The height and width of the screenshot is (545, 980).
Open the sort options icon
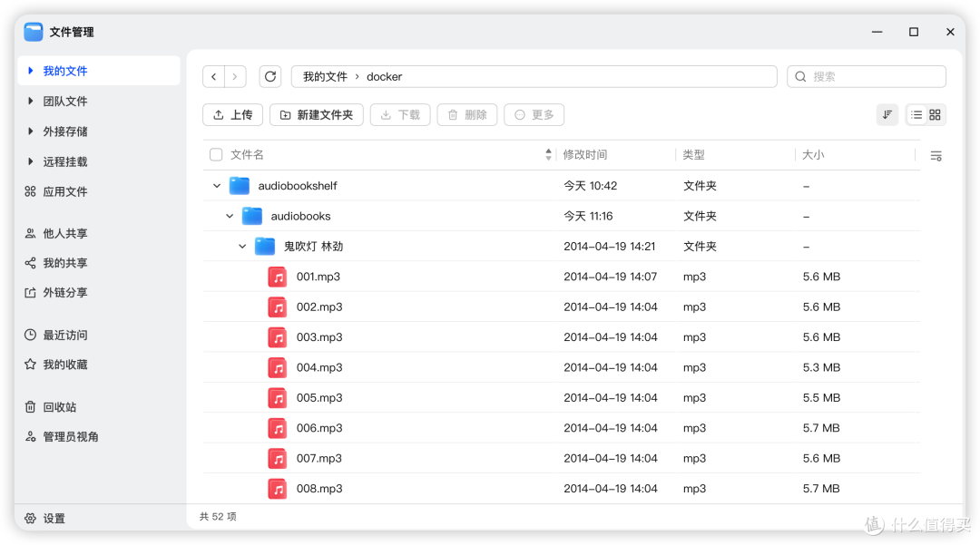[x=887, y=115]
